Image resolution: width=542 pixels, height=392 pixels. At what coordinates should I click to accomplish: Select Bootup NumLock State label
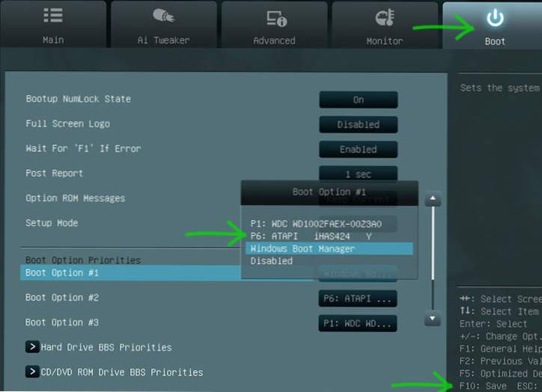(x=79, y=99)
